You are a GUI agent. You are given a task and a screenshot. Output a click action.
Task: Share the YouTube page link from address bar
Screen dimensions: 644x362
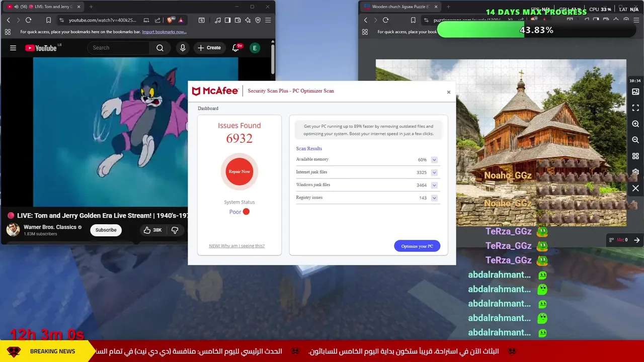click(x=157, y=20)
